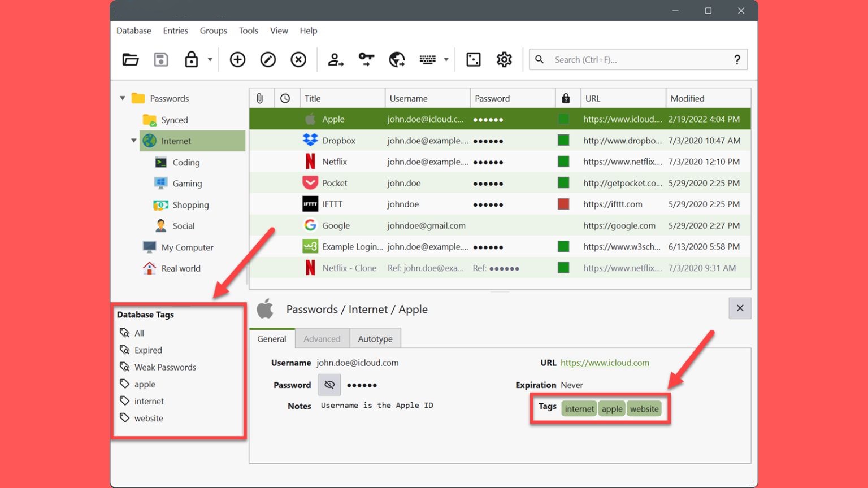
Task: Switch to the Autotype tab
Action: 375,339
